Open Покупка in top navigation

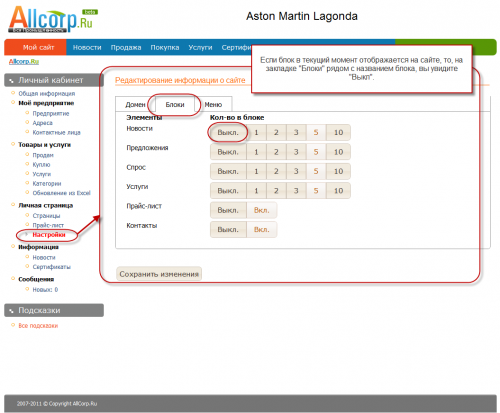[x=165, y=47]
